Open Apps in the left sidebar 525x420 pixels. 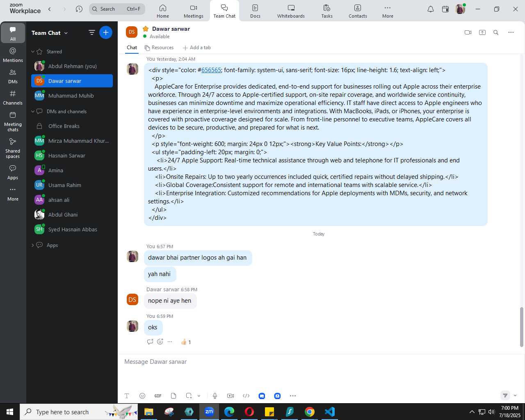13,172
